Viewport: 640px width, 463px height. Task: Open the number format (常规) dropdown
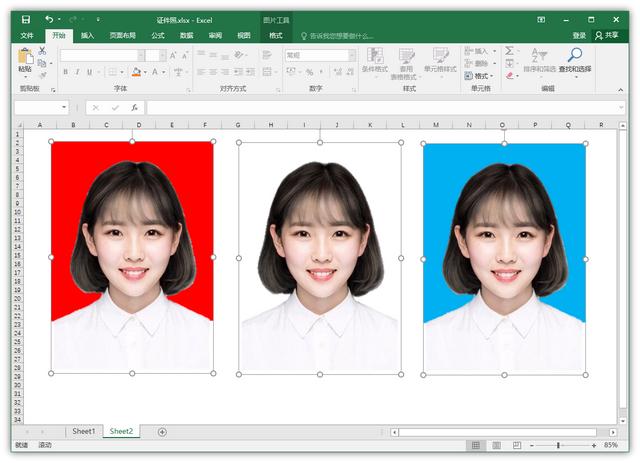352,55
